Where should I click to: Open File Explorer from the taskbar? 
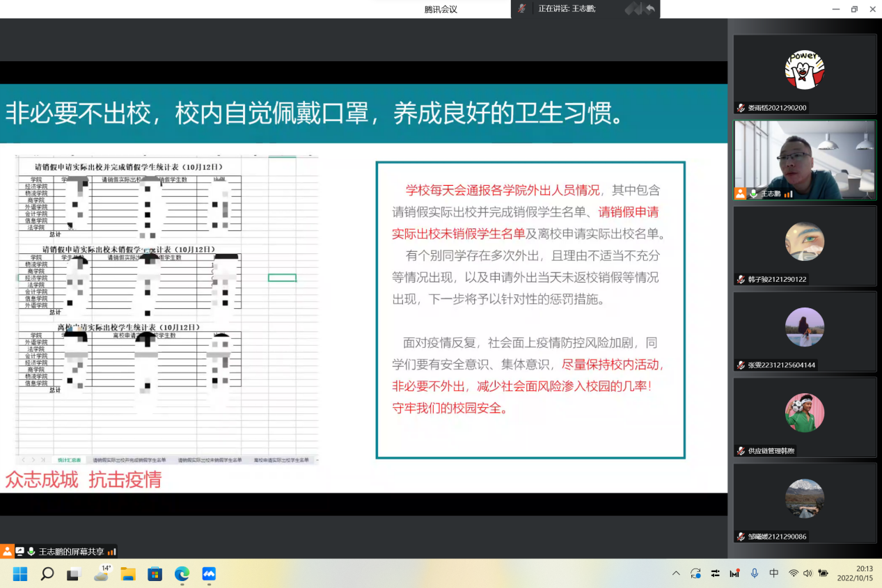128,574
